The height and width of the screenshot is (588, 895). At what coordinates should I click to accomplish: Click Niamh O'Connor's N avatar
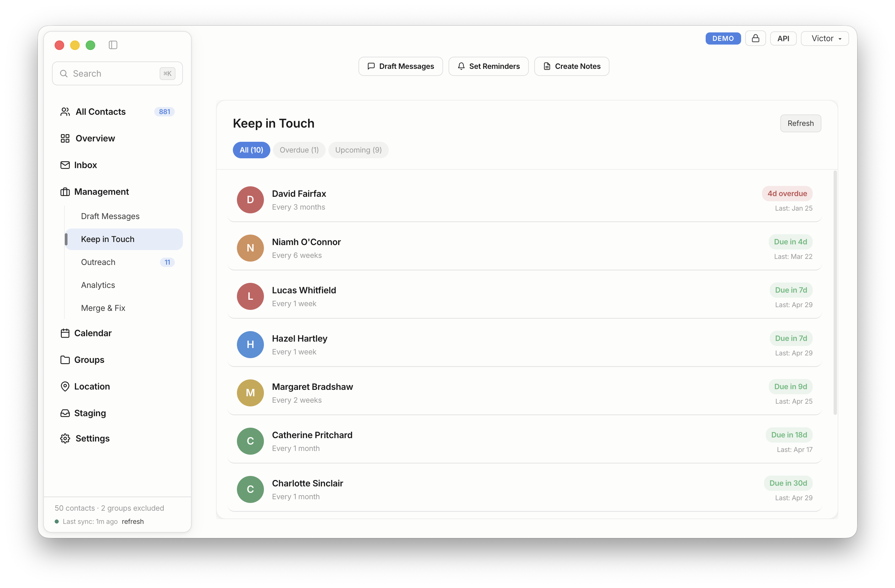pos(250,248)
